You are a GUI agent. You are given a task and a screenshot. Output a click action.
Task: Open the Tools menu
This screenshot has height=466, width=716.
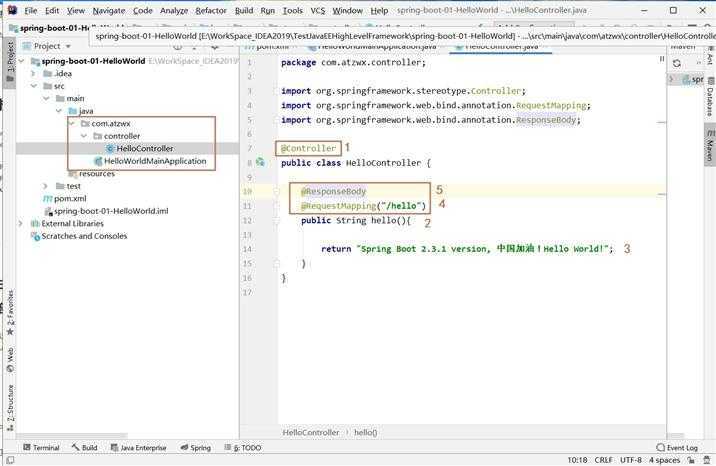[292, 10]
